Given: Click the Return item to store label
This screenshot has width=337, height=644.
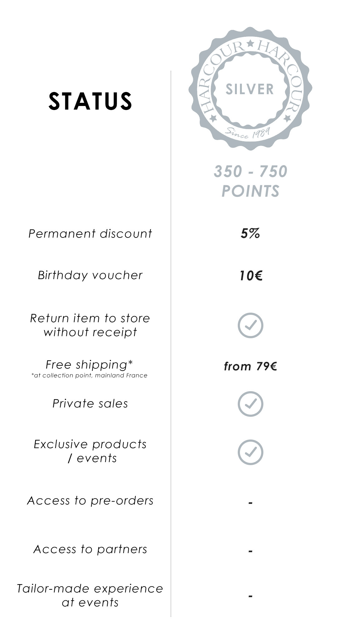Looking at the screenshot, I should pos(90,325).
